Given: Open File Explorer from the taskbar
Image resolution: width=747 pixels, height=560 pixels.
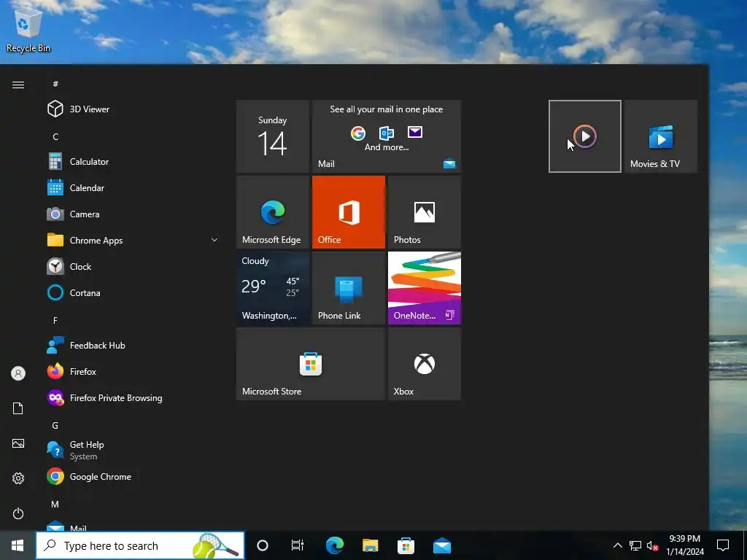Looking at the screenshot, I should click(x=370, y=545).
